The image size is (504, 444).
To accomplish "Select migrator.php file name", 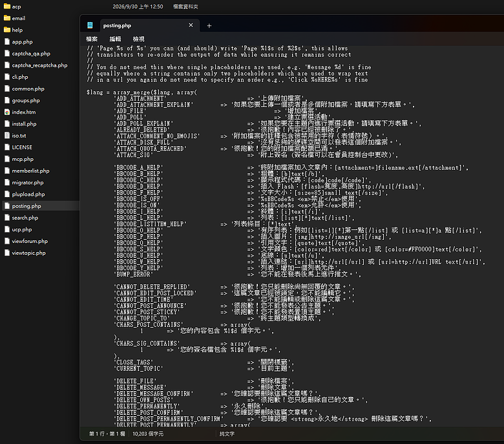I will pos(28,183).
